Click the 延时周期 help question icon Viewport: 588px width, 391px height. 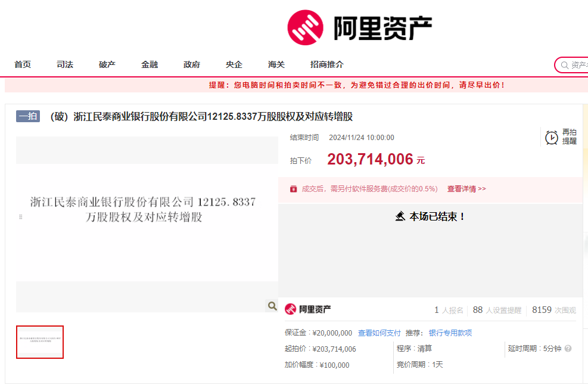(568, 349)
